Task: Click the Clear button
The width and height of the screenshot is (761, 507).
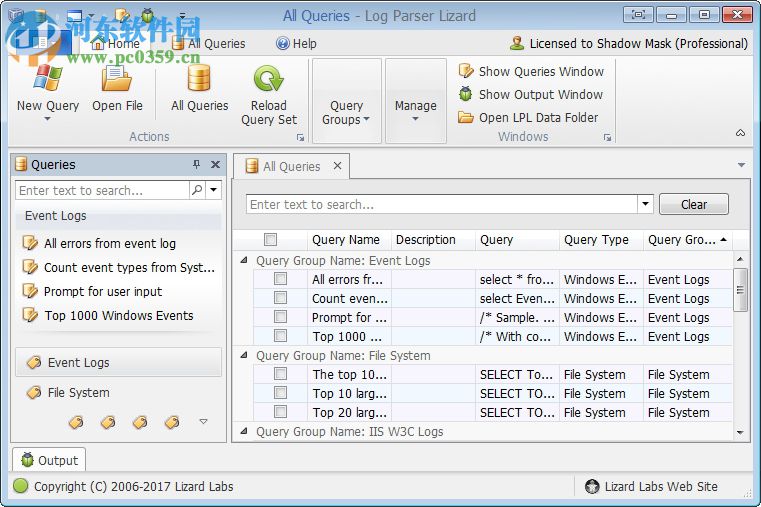Action: (694, 204)
